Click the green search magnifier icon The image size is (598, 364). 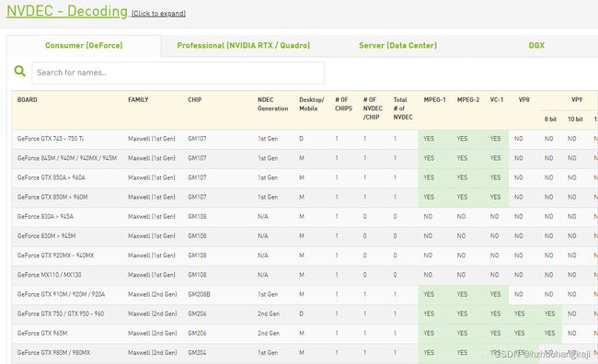point(19,72)
